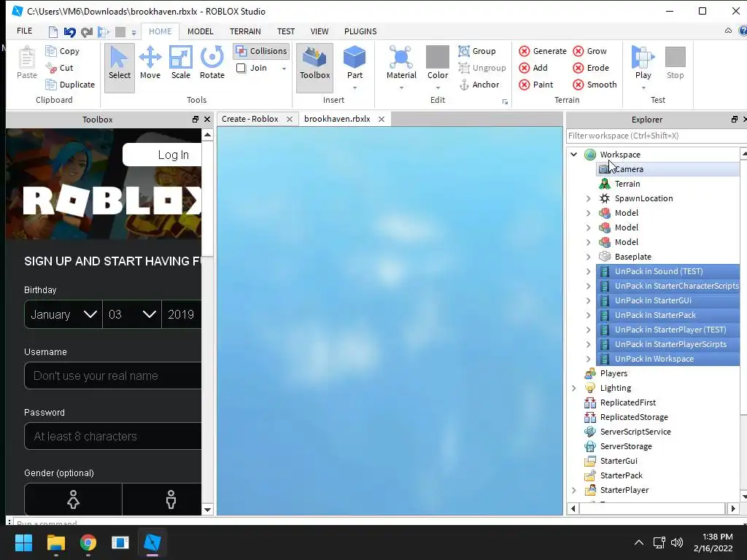Switch to the PLUGINS ribbon tab
The height and width of the screenshot is (560, 747).
(360, 31)
